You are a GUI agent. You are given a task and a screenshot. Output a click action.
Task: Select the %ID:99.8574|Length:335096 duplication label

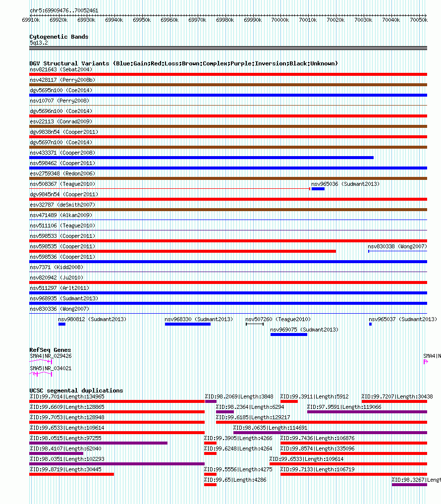[318, 448]
